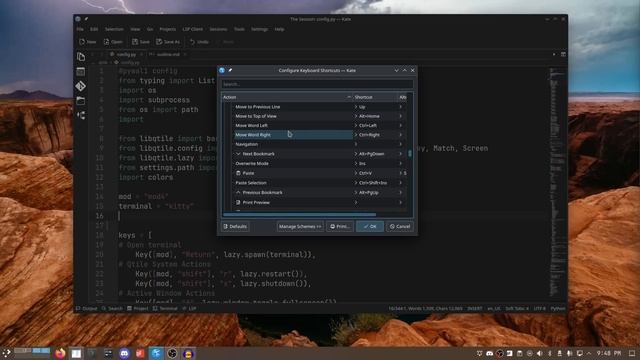Open OBS Studio from the taskbar

[x=172, y=353]
